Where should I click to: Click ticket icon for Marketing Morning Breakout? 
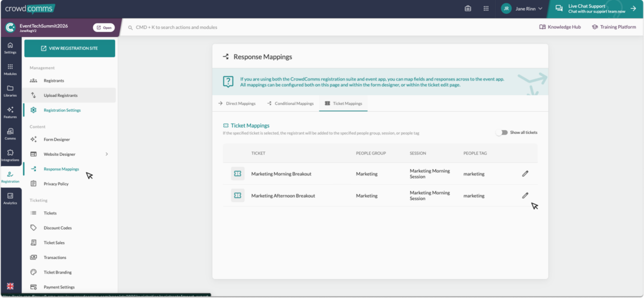coord(237,174)
